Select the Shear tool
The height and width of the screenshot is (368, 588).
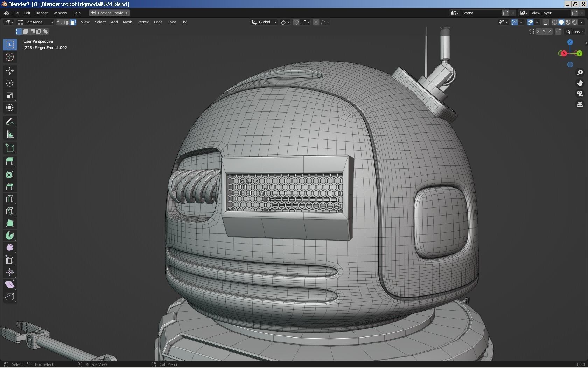pos(10,284)
